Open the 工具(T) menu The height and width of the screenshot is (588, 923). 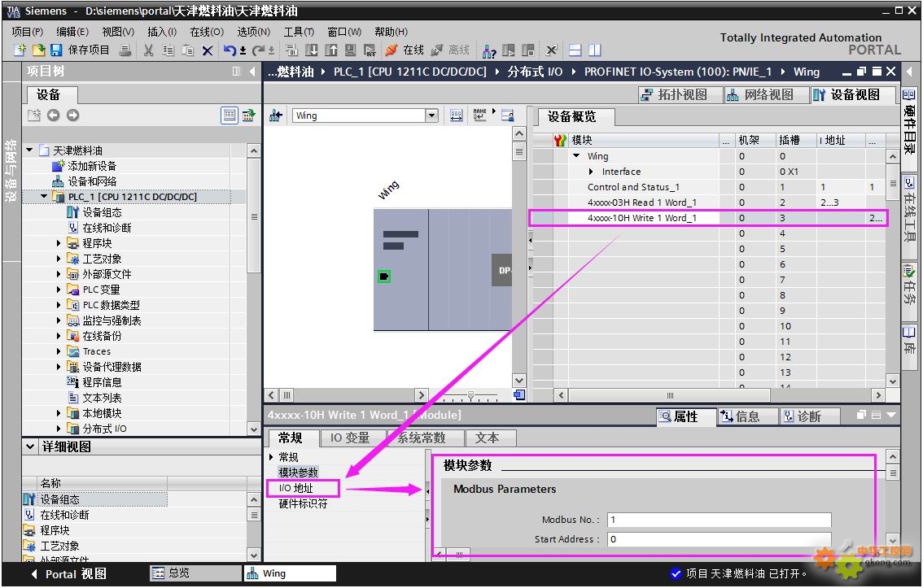299,32
